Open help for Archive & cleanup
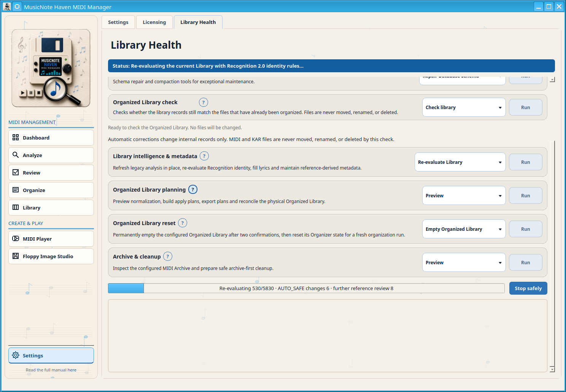The height and width of the screenshot is (392, 566). tap(168, 256)
